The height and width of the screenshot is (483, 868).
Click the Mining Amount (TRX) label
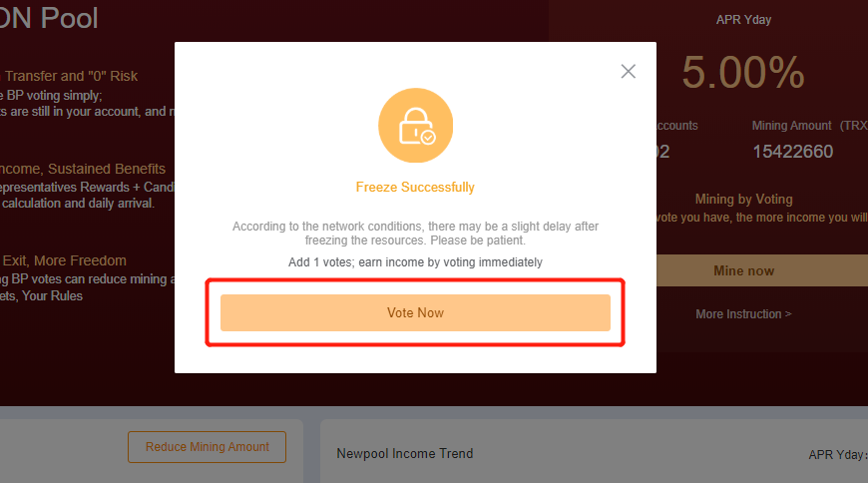click(x=809, y=126)
